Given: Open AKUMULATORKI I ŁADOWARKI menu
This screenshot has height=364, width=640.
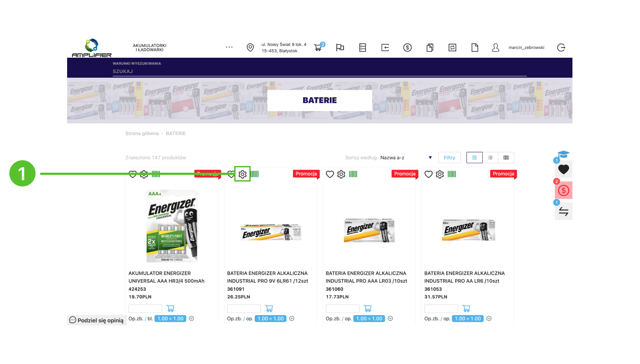Looking at the screenshot, I should click(149, 47).
